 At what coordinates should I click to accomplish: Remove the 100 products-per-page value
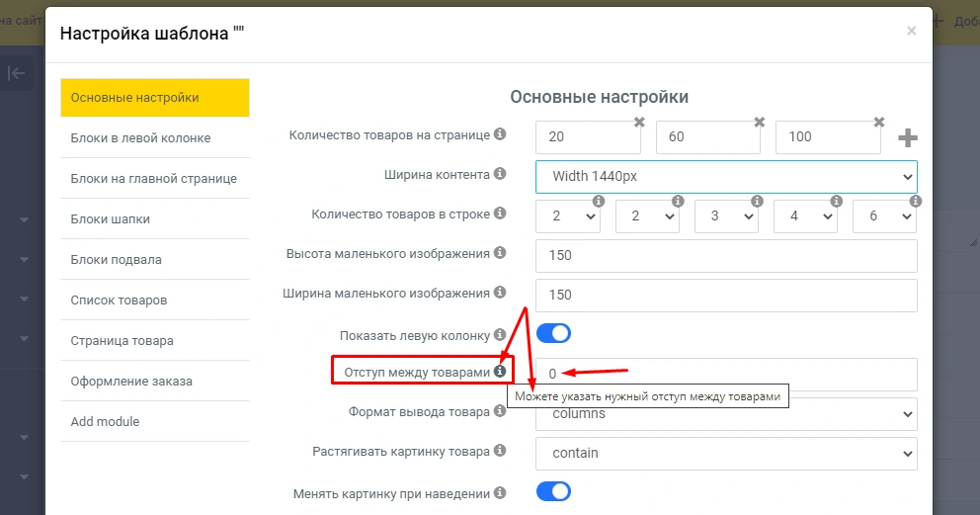coord(879,122)
